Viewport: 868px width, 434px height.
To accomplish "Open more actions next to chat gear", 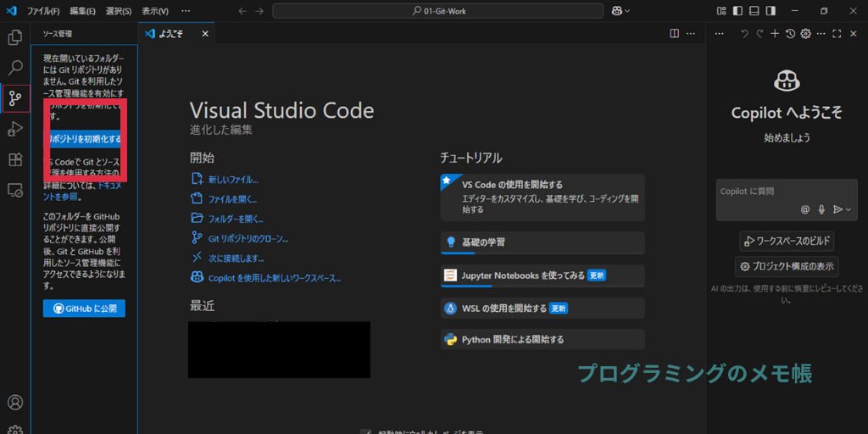I will tap(821, 34).
